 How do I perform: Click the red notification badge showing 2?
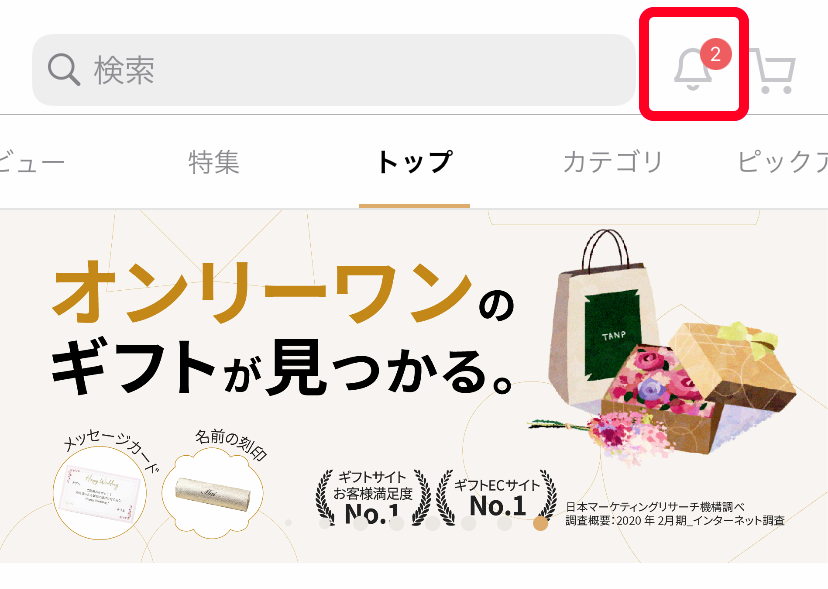tap(716, 54)
